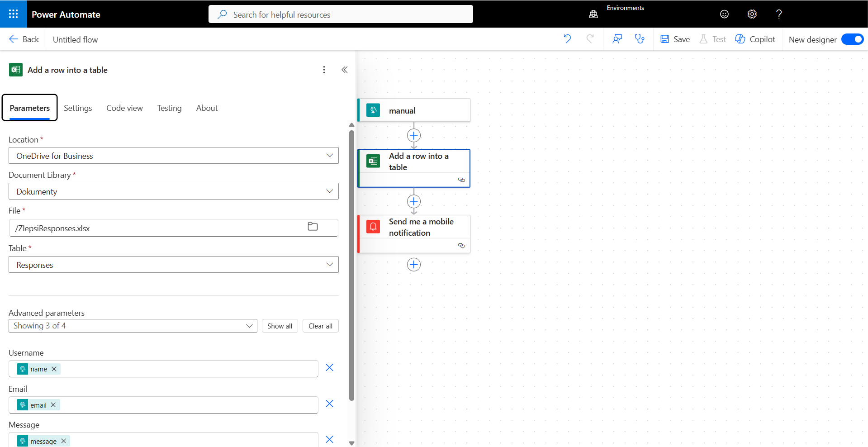Collapse the panel with double chevron icon
This screenshot has height=447, width=868.
click(x=345, y=70)
